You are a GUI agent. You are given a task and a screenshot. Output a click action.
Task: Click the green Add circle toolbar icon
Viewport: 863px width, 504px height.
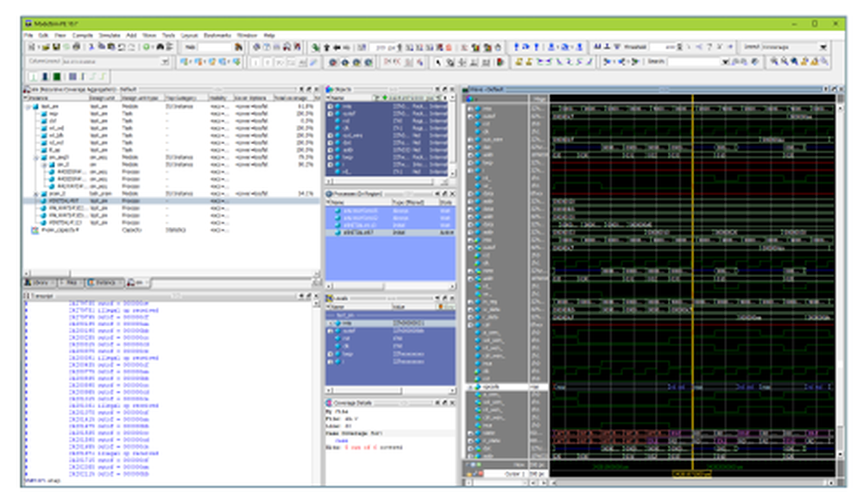(147, 47)
